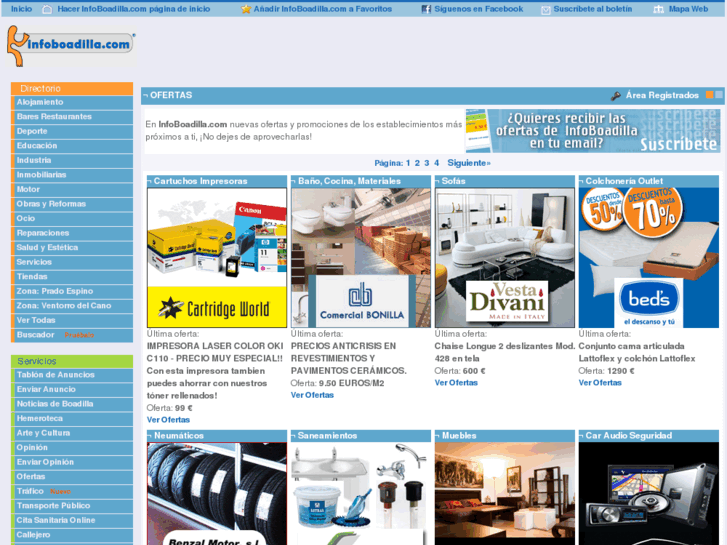The image size is (727, 545).
Task: Click the infoboadilla.com logo
Action: point(71,45)
